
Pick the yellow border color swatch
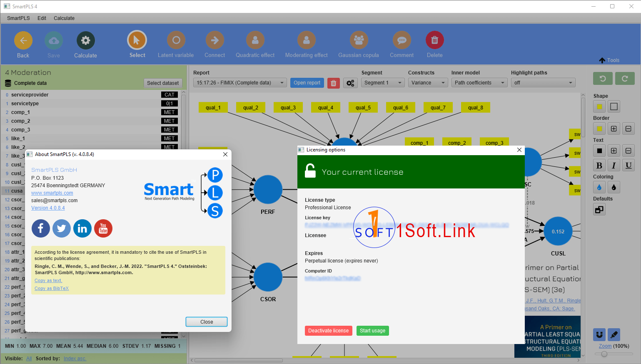(x=599, y=129)
